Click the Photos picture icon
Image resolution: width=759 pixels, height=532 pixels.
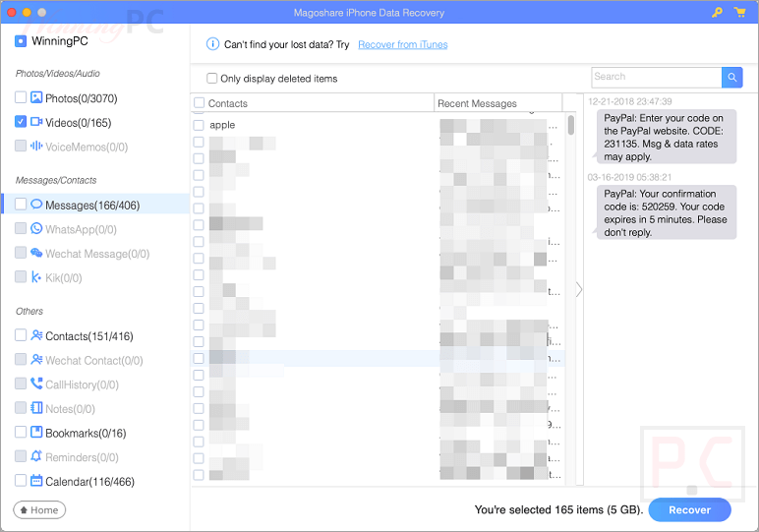[x=36, y=97]
